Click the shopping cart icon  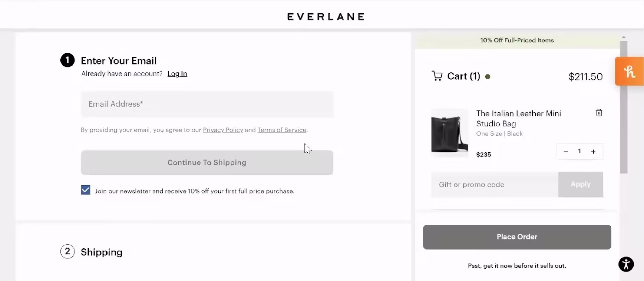(437, 76)
